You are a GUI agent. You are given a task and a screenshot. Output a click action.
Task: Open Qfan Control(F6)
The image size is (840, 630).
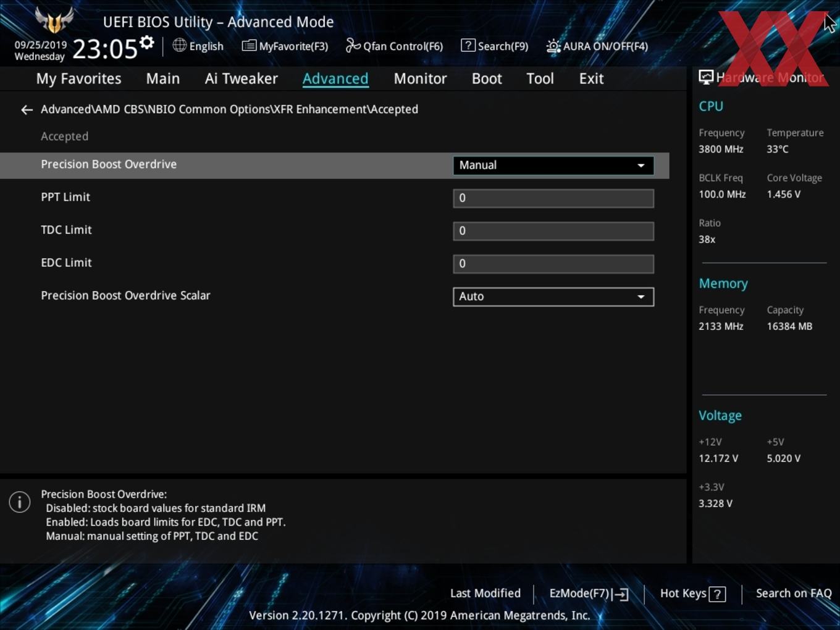tap(394, 46)
